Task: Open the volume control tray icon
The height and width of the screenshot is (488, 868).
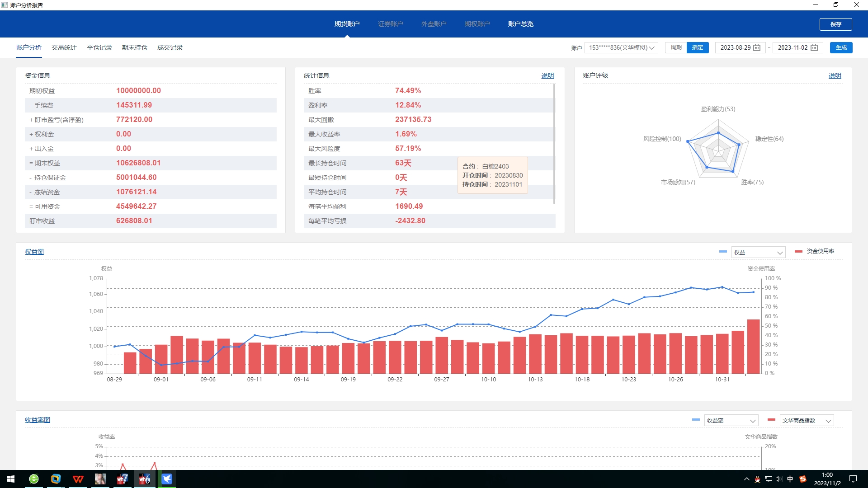Action: 778,479
